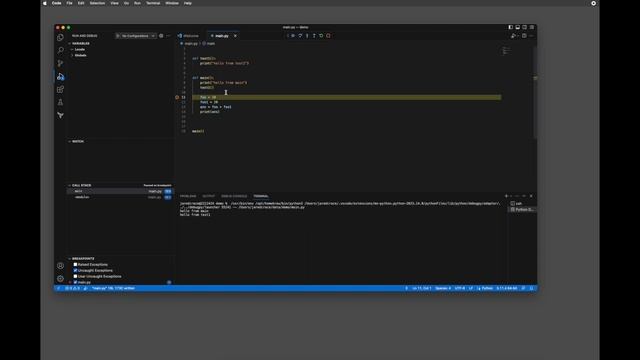Screen dimensions: 640x360
Task: Collapse the Locals tree node
Action: pos(72,49)
